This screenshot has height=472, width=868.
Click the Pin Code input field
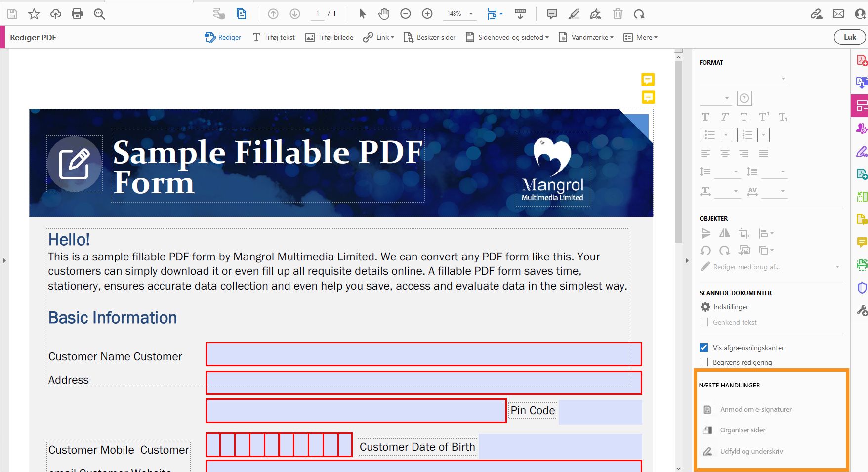tap(600, 412)
